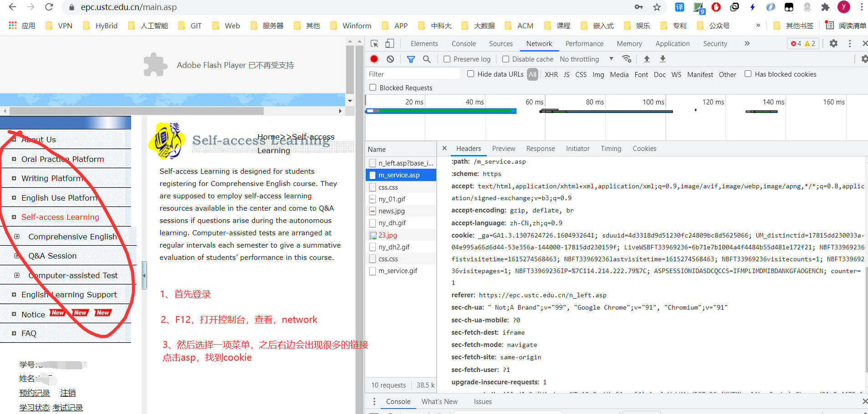Clear the network log

[x=390, y=59]
